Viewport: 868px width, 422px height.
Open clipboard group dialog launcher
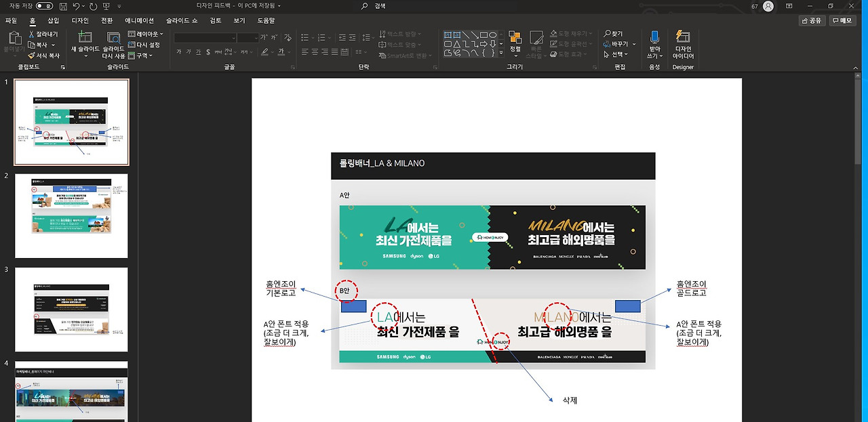point(63,68)
